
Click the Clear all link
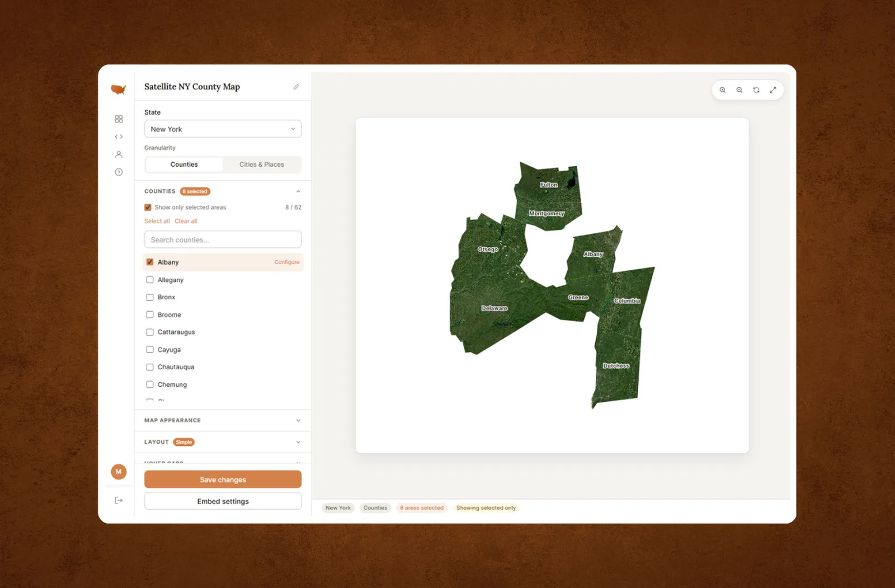186,222
